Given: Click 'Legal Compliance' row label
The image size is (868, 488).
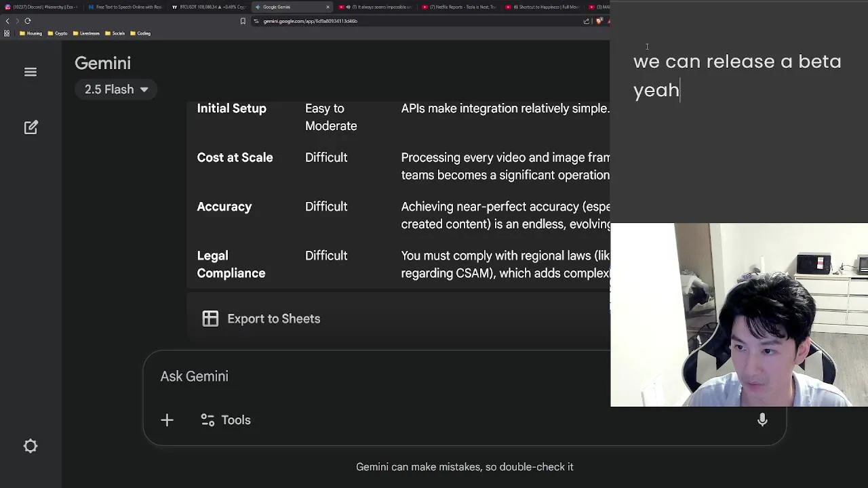Looking at the screenshot, I should [x=231, y=264].
